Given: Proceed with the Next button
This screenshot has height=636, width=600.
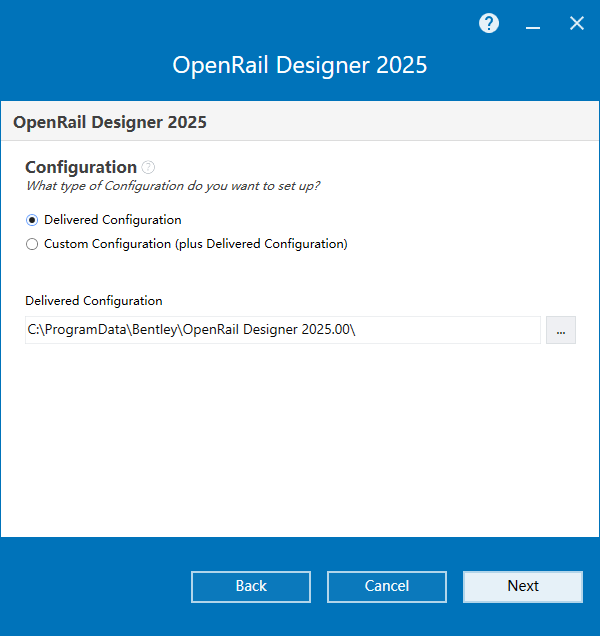Looking at the screenshot, I should [522, 586].
